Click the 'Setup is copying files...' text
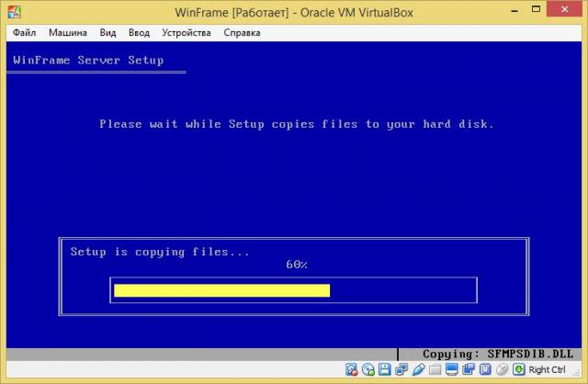 pyautogui.click(x=160, y=252)
